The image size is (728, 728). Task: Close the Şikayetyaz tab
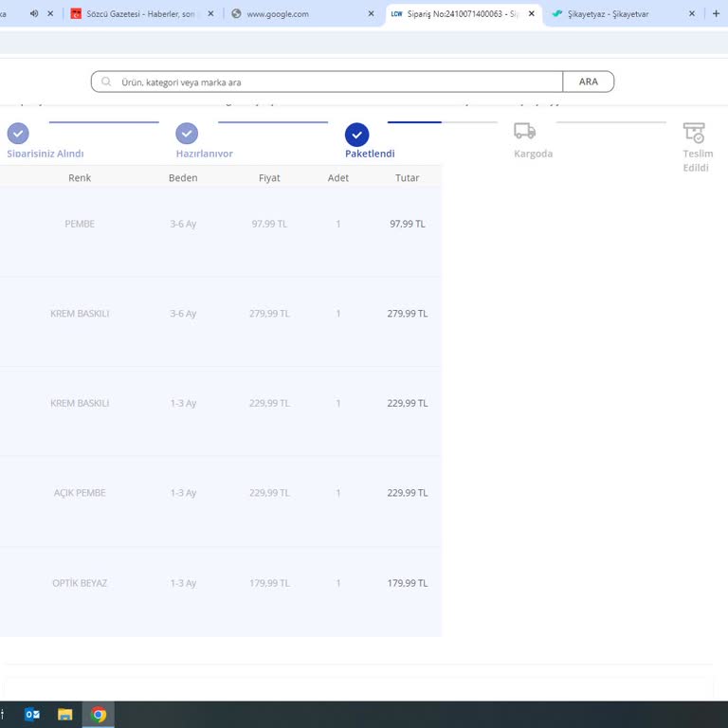tap(692, 13)
